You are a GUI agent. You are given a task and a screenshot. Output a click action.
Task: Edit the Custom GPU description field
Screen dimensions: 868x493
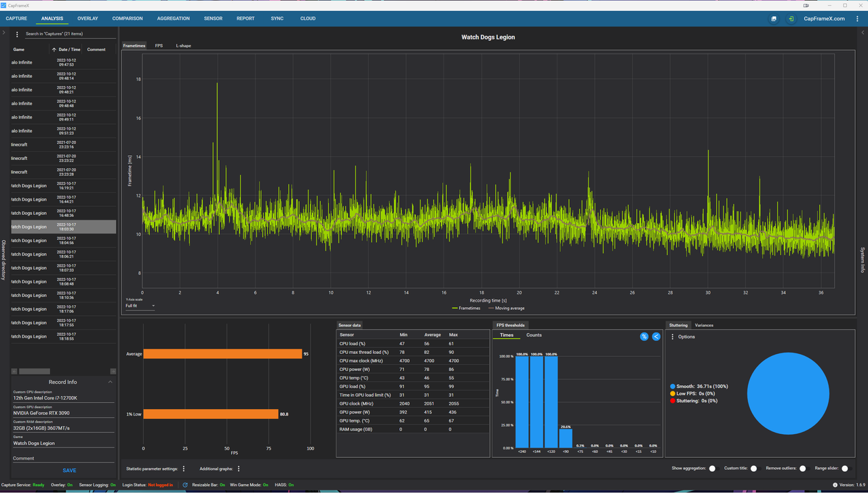click(x=64, y=413)
